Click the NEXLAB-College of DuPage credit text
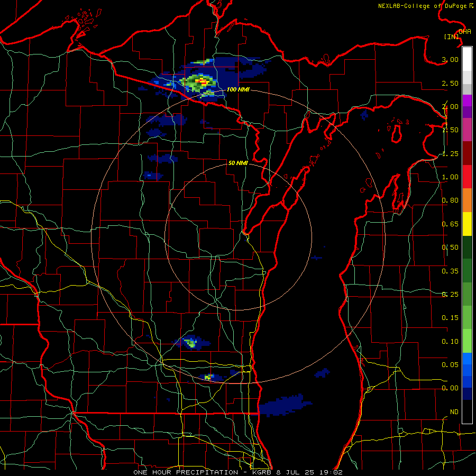This screenshot has width=476, height=476. [425, 6]
